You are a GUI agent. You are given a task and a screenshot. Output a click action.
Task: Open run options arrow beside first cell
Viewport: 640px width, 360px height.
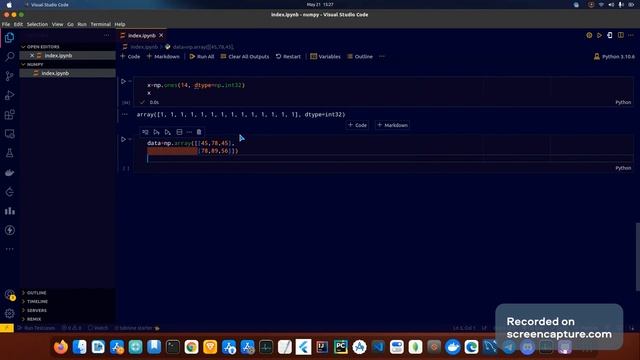tap(130, 81)
